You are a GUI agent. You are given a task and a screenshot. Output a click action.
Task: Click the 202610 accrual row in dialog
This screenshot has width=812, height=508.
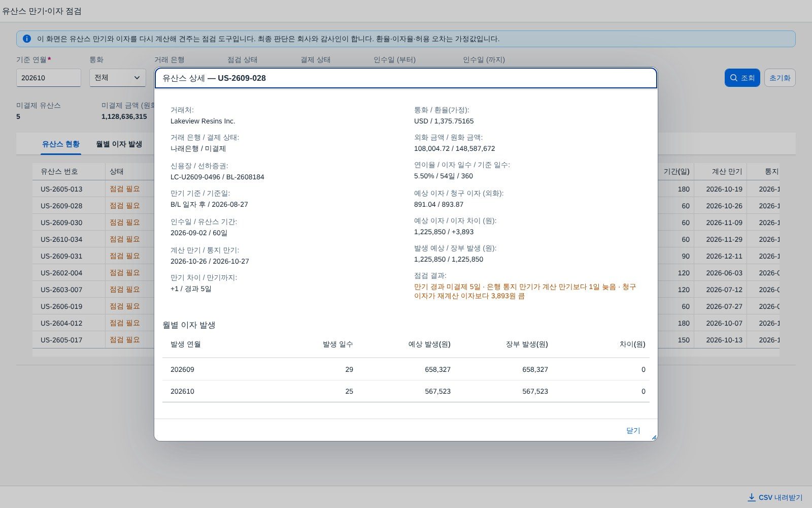[406, 391]
